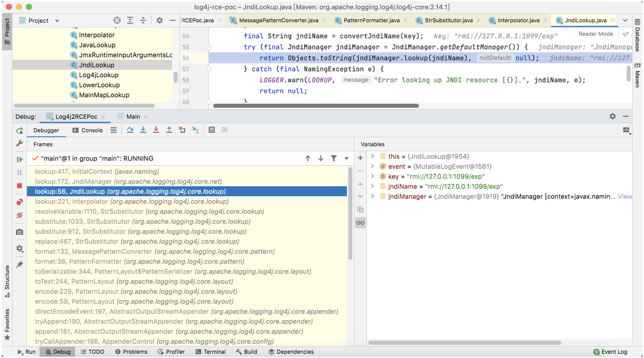Open Project view options gear

tap(160, 20)
